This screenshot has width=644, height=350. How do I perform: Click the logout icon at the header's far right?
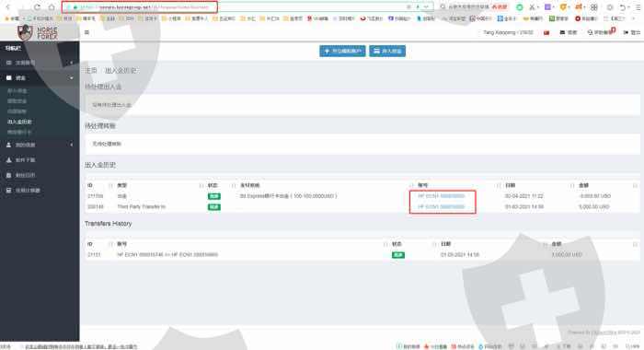pyautogui.click(x=626, y=32)
